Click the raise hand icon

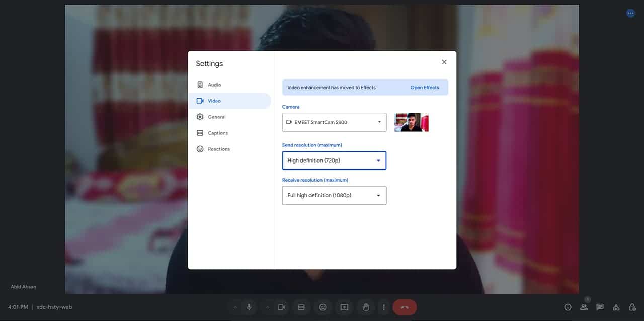point(366,307)
